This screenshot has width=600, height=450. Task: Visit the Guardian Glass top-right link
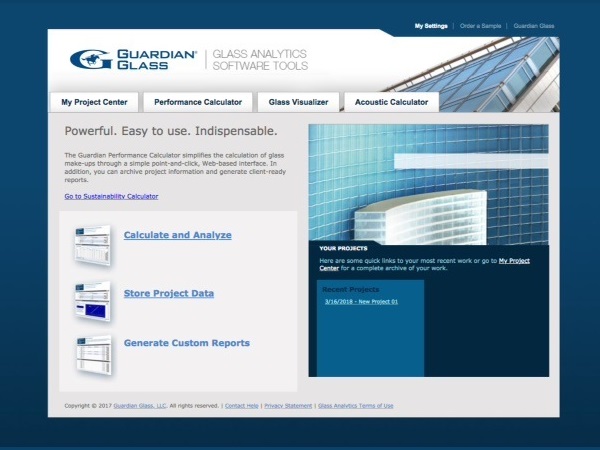click(533, 26)
